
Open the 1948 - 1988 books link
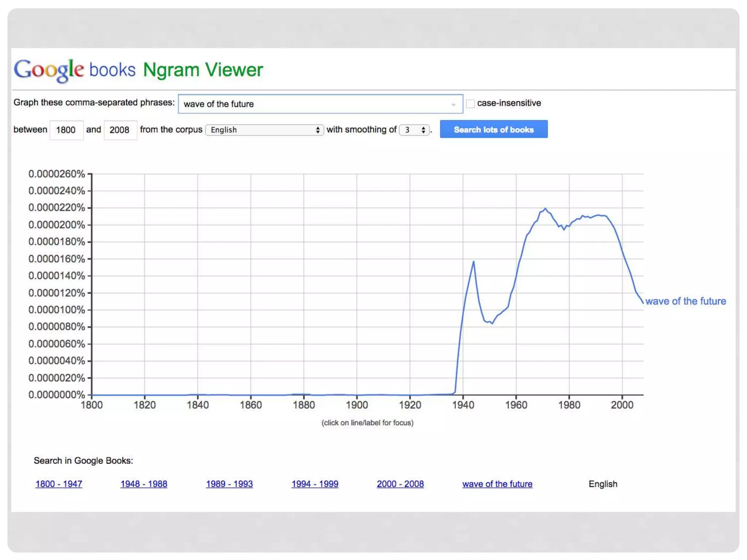click(144, 484)
